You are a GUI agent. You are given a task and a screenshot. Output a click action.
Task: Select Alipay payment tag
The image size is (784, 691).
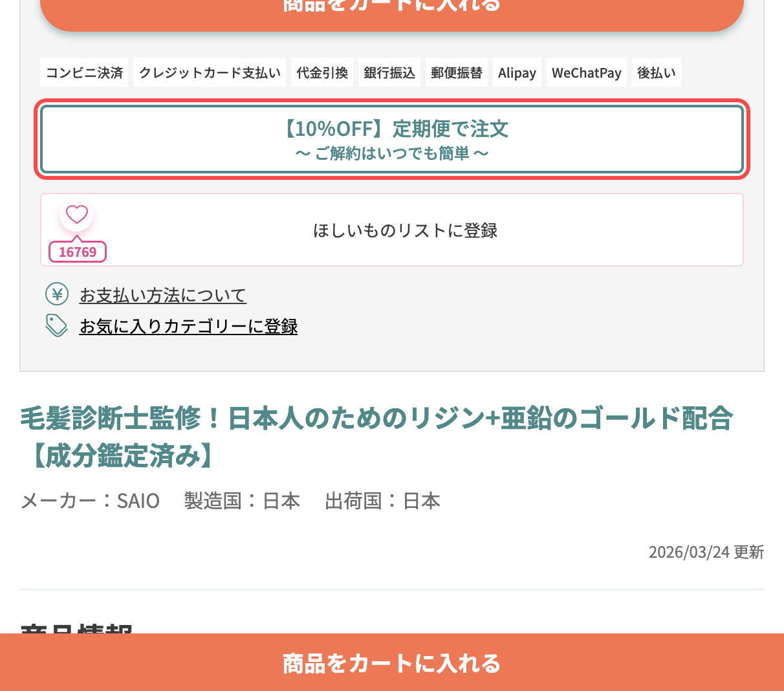pyautogui.click(x=517, y=72)
